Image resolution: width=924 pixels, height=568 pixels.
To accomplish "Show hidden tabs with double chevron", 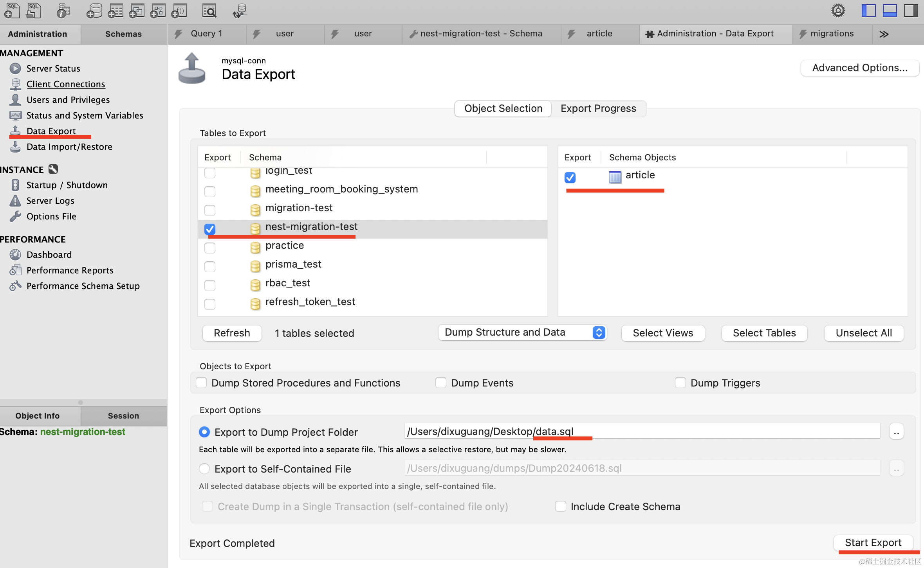I will coord(884,34).
